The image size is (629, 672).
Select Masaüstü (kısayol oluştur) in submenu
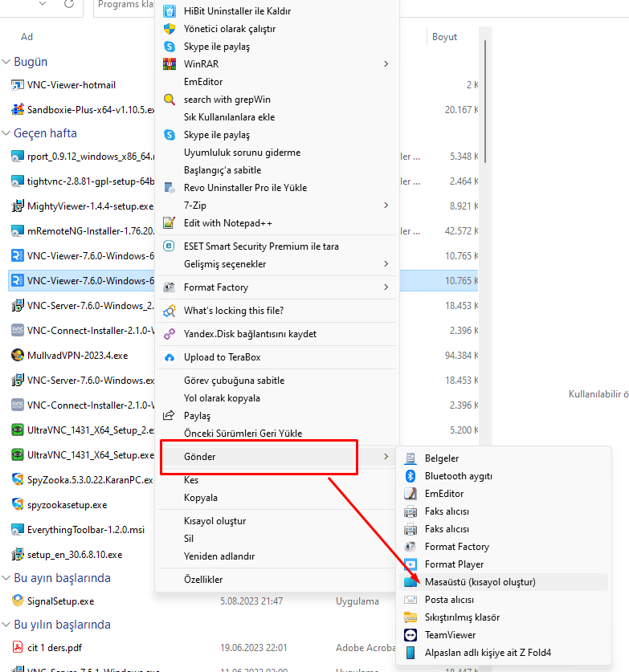point(504,582)
